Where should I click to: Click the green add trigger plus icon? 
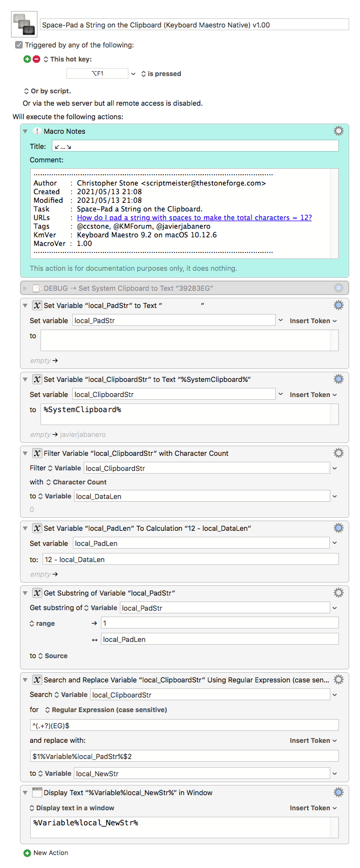point(27,59)
